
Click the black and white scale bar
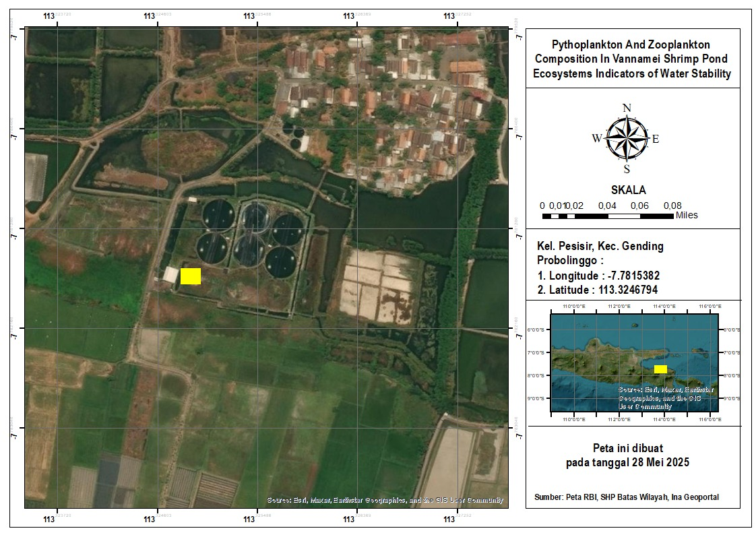pos(608,216)
